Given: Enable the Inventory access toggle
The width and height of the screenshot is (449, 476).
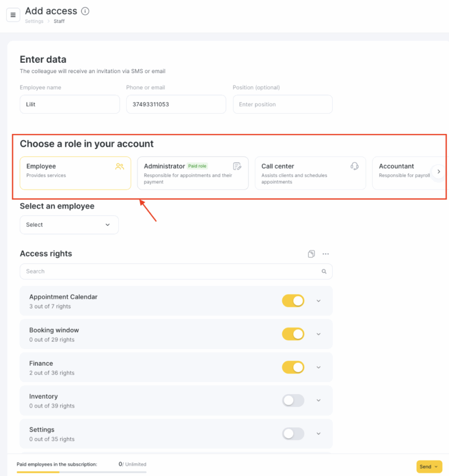Looking at the screenshot, I should click(x=293, y=400).
